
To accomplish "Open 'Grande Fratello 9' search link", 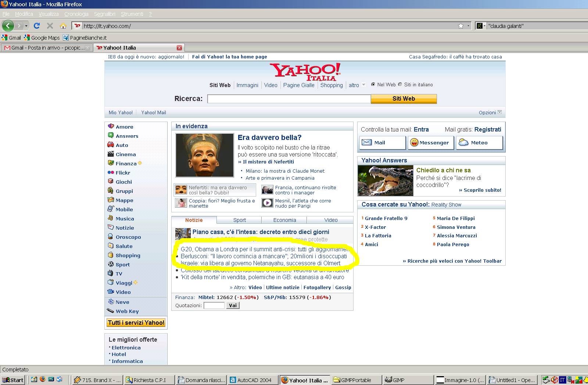I will [x=386, y=218].
